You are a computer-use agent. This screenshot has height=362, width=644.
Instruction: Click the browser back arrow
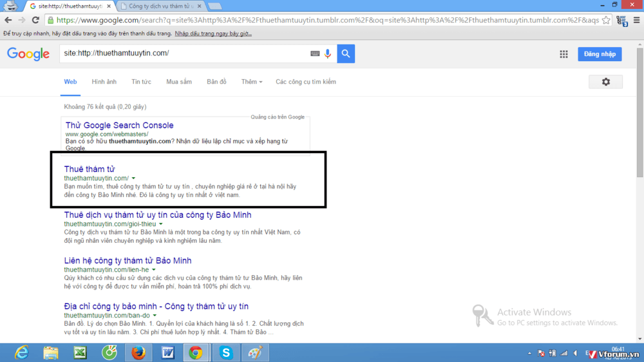pyautogui.click(x=8, y=20)
